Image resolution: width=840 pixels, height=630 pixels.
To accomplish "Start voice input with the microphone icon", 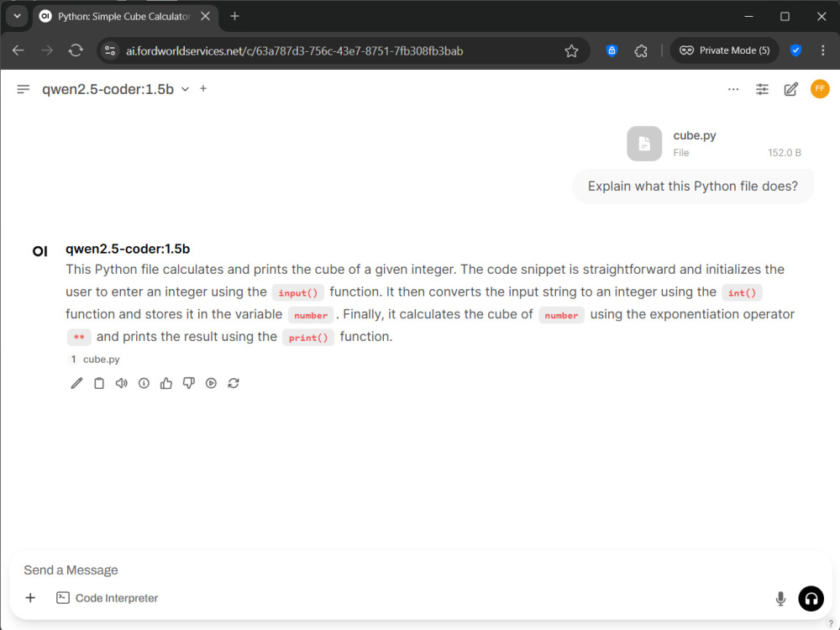I will pyautogui.click(x=780, y=598).
